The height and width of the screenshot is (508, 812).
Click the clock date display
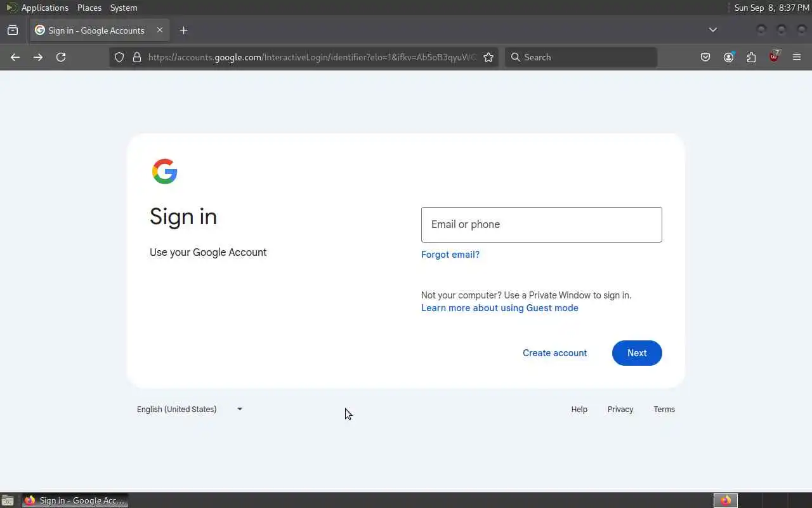pyautogui.click(x=771, y=8)
